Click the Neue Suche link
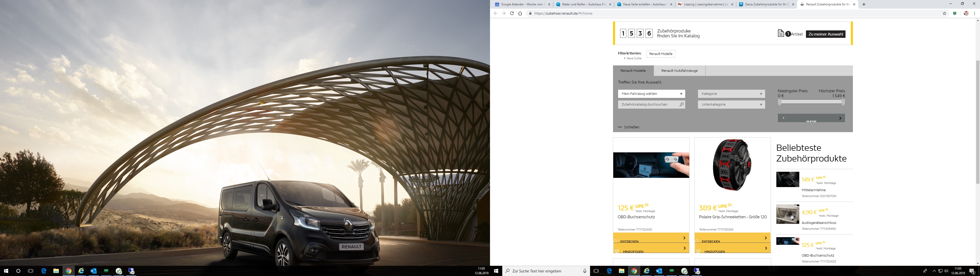Viewport: 980px width, 276px height. tap(633, 58)
